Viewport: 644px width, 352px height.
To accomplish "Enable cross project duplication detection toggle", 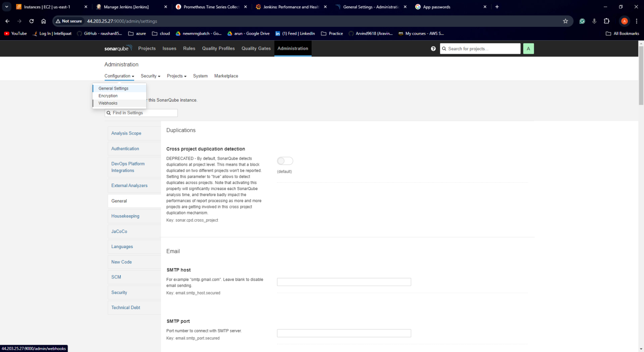I will click(285, 161).
